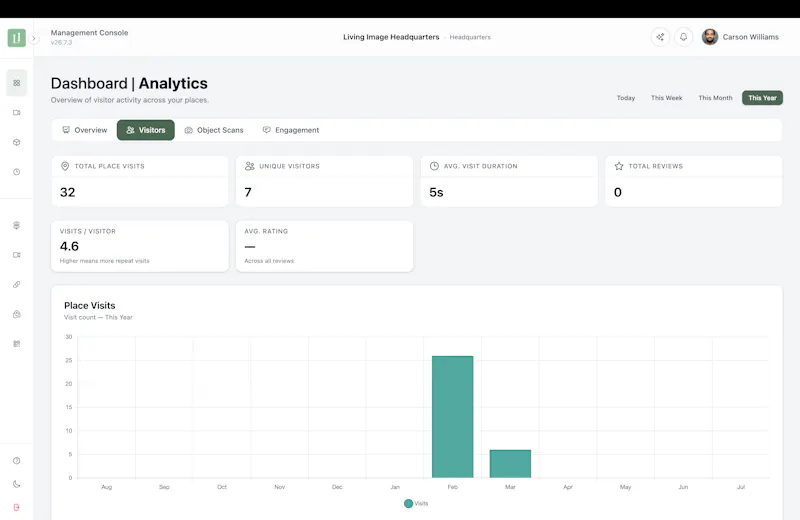Image resolution: width=800 pixels, height=520 pixels.
Task: Open the Engagement tab
Action: click(x=291, y=130)
